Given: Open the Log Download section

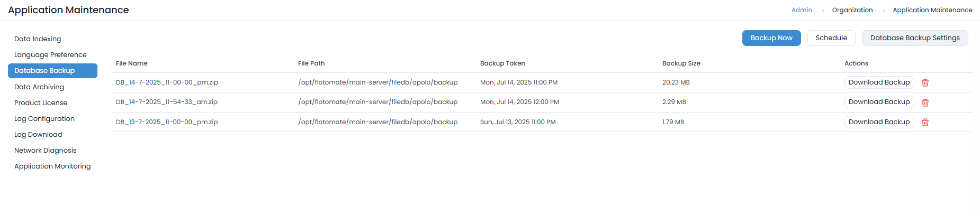Looking at the screenshot, I should pos(38,135).
